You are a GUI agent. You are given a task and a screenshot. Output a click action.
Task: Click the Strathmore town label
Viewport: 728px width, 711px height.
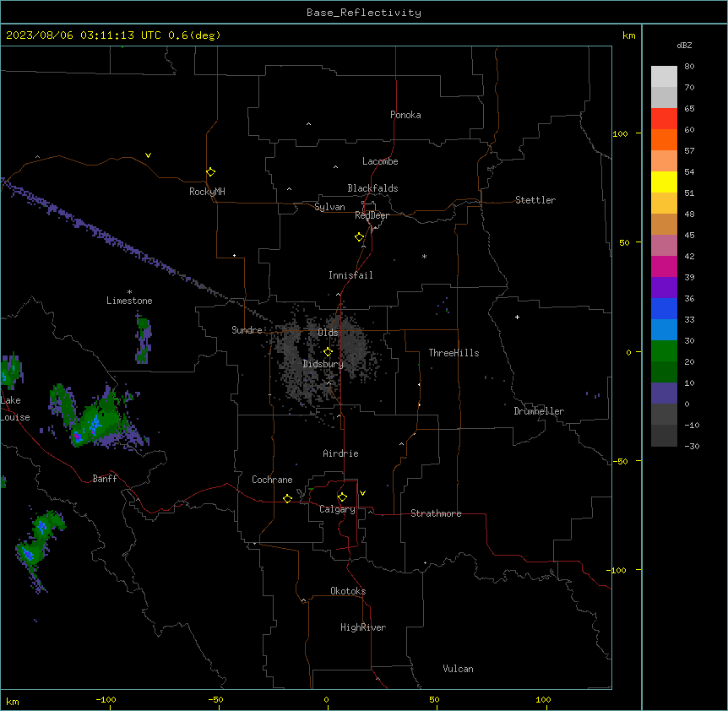436,513
